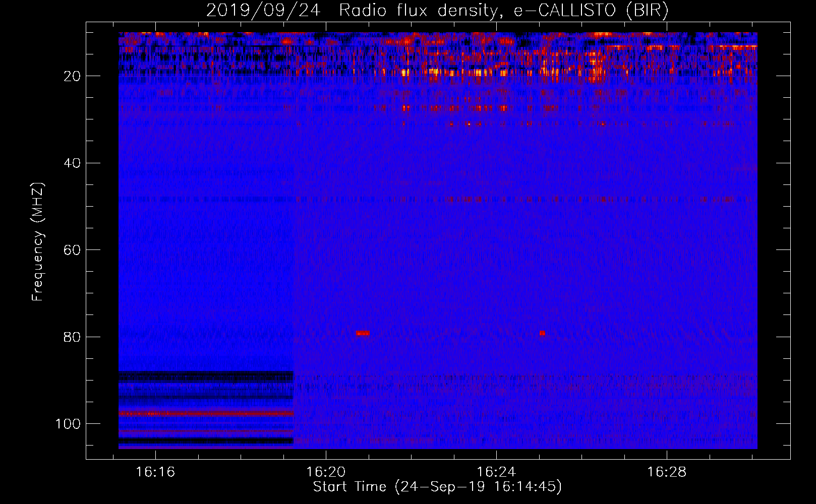
Task: Click the 'Frequency (MHZ)' axis label
Action: tap(38, 242)
